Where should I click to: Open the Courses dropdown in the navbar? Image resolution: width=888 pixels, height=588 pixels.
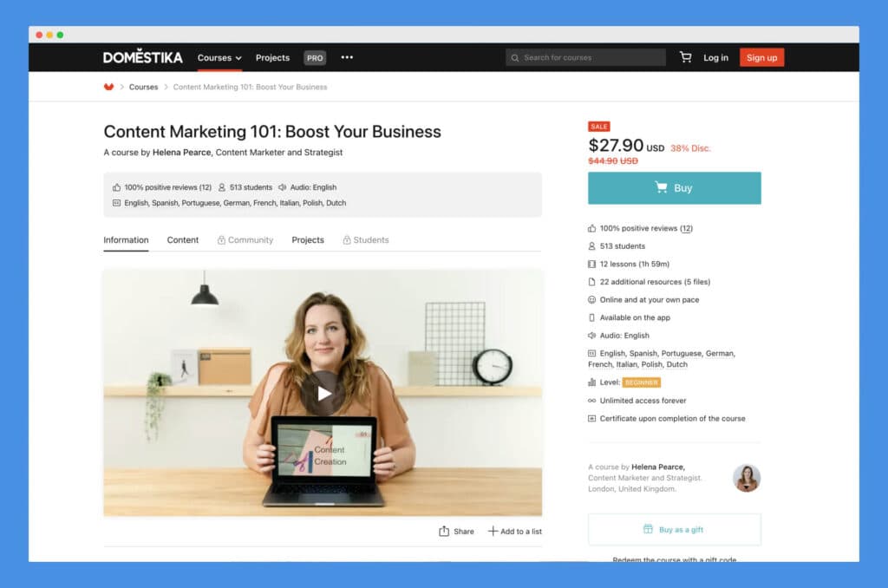pos(219,57)
